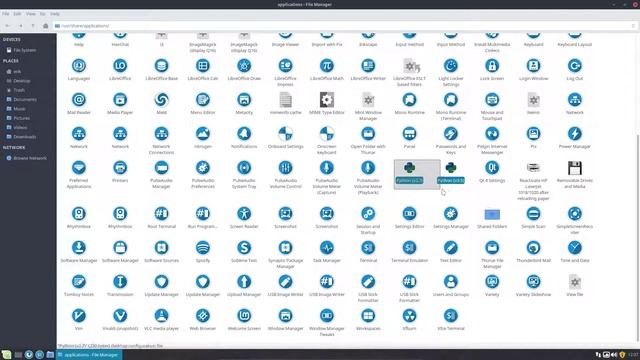The width and height of the screenshot is (640, 360).
Task: Select the Mouse and Touchpad icon
Action: 492,100
